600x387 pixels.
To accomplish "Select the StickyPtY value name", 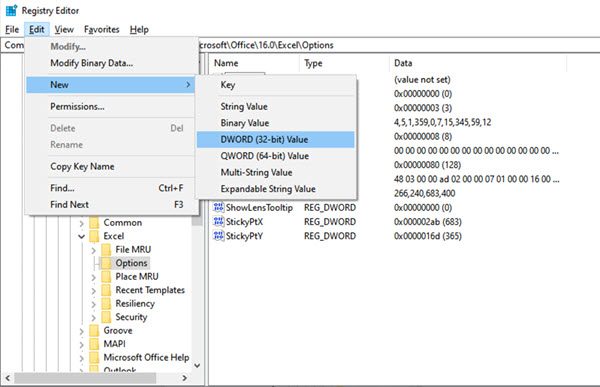I will coord(244,236).
